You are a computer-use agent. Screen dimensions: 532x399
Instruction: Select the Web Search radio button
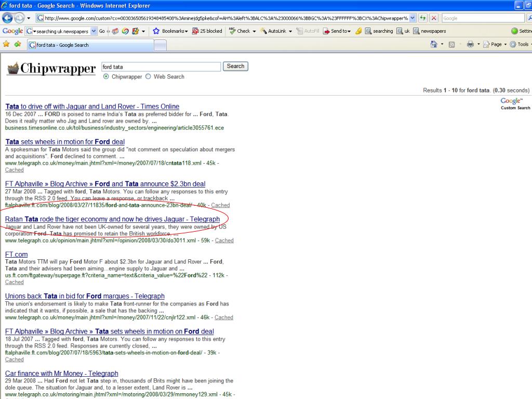[148, 77]
